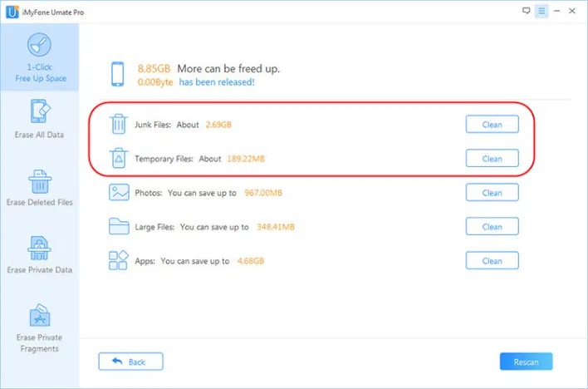Clean the Junk Files category
The image size is (588, 389).
click(492, 125)
